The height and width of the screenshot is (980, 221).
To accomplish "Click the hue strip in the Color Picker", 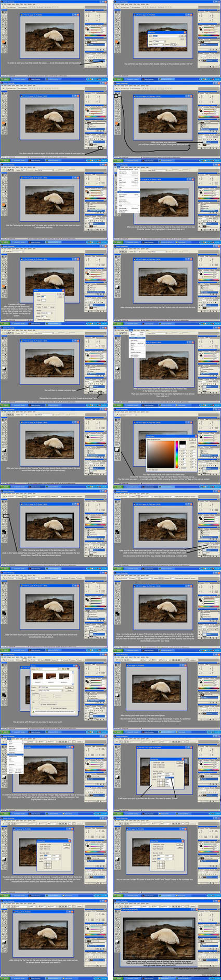I will pyautogui.click(x=177, y=454).
